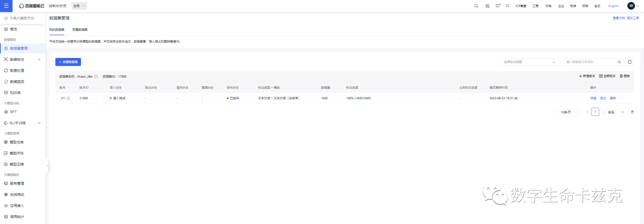Open the 全局 region dropdown in header

(x=79, y=6)
